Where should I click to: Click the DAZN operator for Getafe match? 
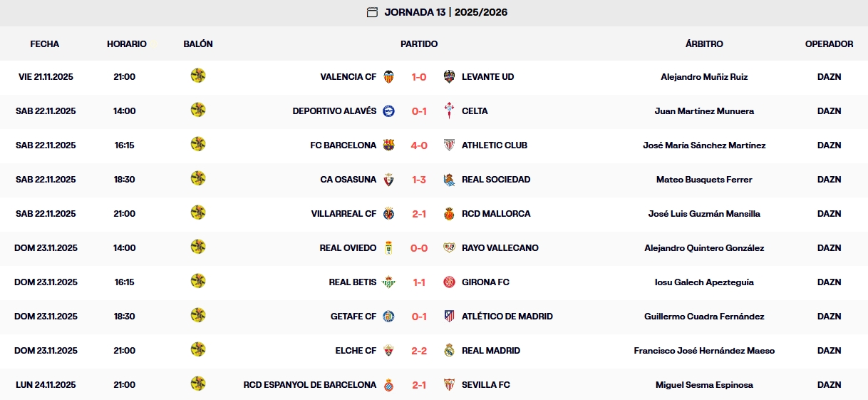tap(829, 317)
